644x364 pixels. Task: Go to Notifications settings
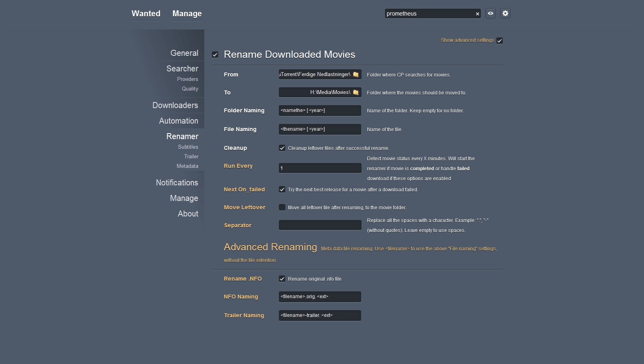[177, 183]
